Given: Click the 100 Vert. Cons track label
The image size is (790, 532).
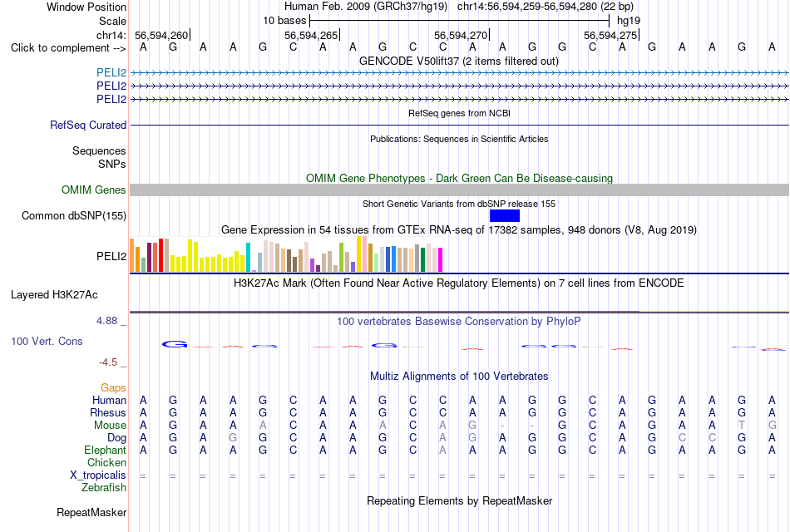Looking at the screenshot, I should [47, 341].
